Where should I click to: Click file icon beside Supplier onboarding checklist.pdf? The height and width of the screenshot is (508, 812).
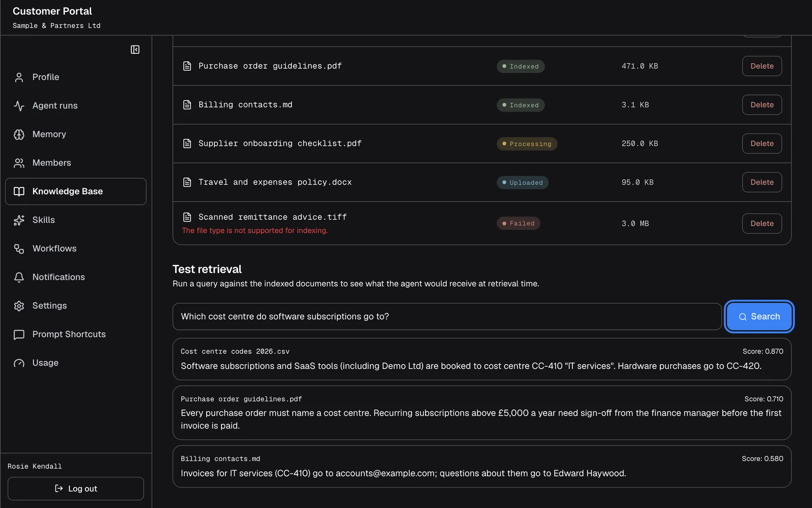pos(187,144)
